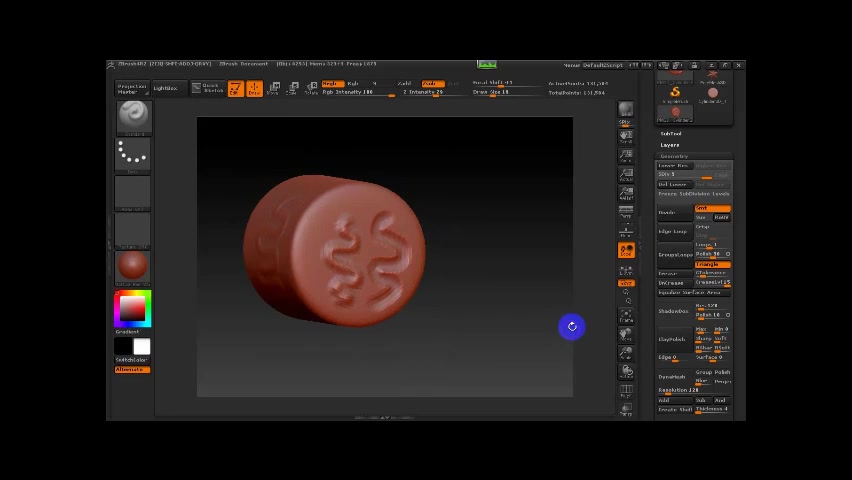852x480 pixels.
Task: Click the ShadowBox button
Action: 674,311
